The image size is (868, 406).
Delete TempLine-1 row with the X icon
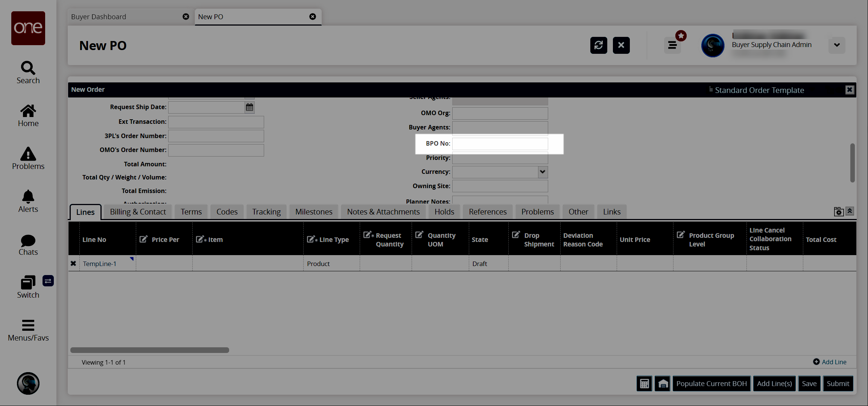pyautogui.click(x=73, y=264)
